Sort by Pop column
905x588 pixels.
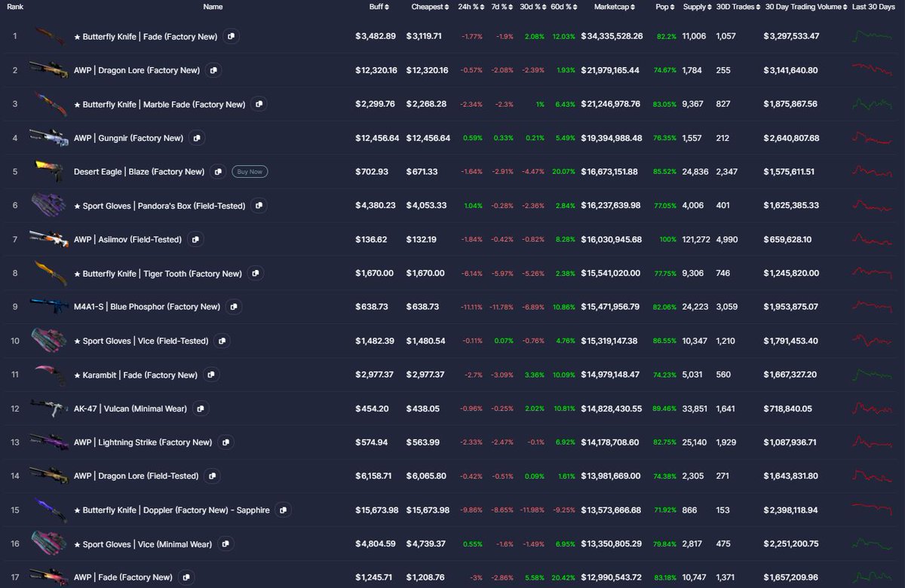[666, 7]
